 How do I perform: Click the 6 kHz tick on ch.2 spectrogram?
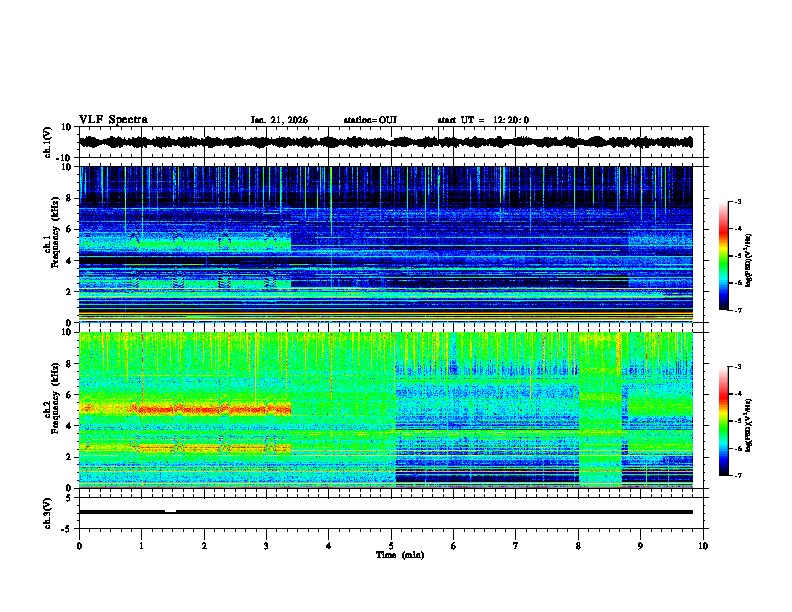(70, 395)
